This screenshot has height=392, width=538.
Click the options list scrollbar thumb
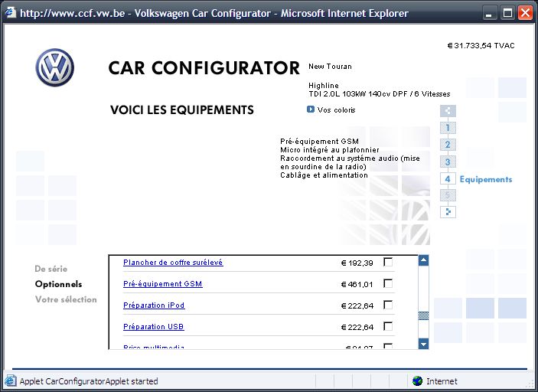tap(423, 315)
